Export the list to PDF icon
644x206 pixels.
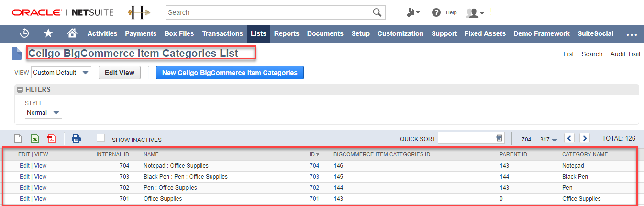point(51,139)
